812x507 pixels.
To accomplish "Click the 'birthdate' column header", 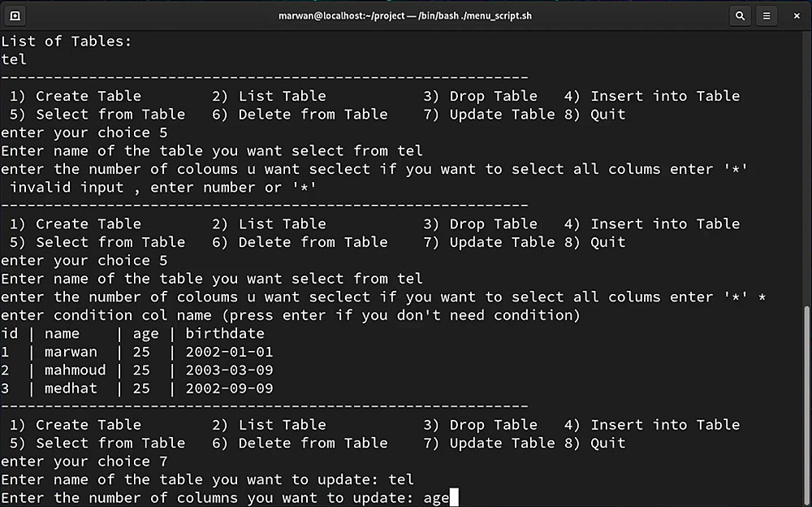I will [225, 333].
